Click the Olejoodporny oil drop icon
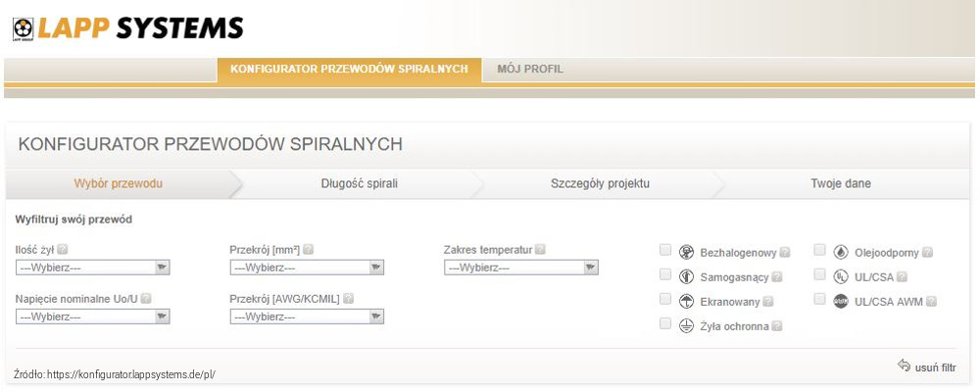 pyautogui.click(x=840, y=252)
